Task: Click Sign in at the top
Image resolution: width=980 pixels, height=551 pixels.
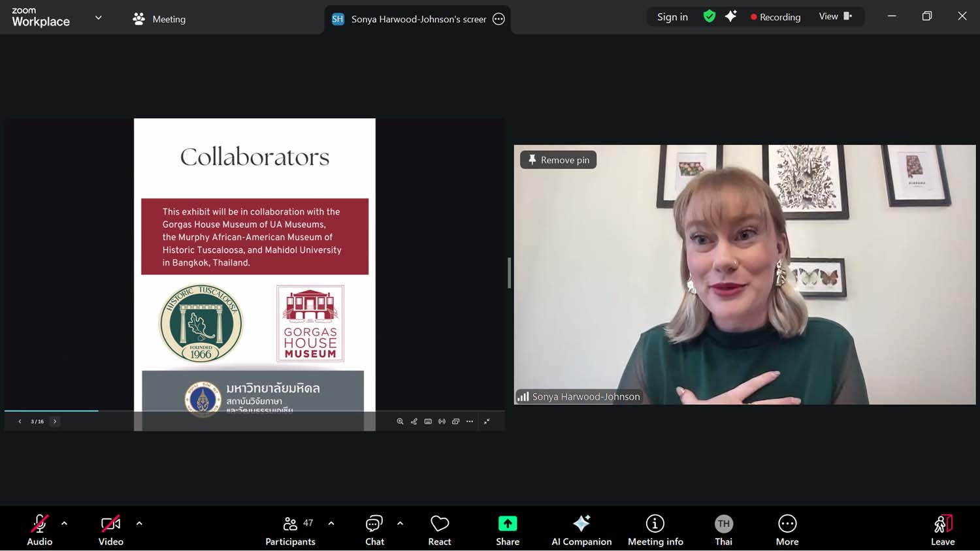Action: [672, 17]
